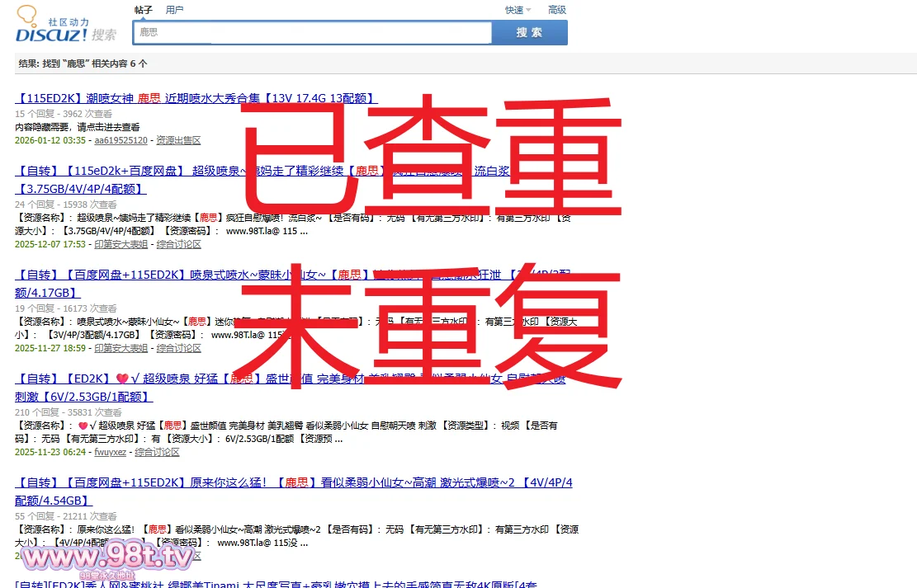
Task: Go to the 资源出售区 forum section
Action: pyautogui.click(x=178, y=140)
